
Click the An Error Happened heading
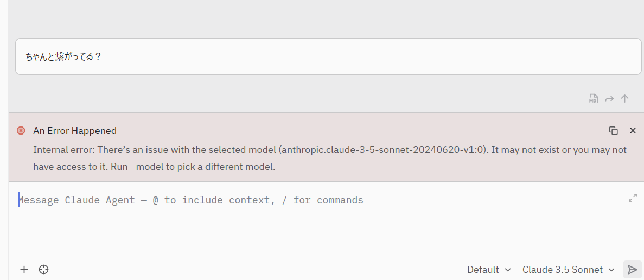click(x=75, y=131)
